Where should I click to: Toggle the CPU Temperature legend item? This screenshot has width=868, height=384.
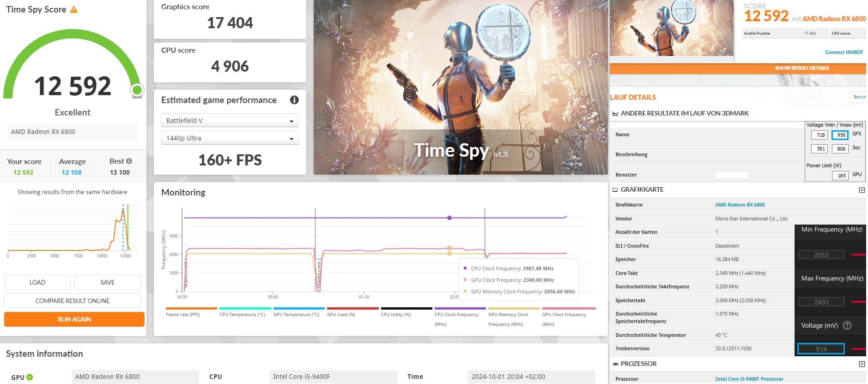[x=245, y=312]
